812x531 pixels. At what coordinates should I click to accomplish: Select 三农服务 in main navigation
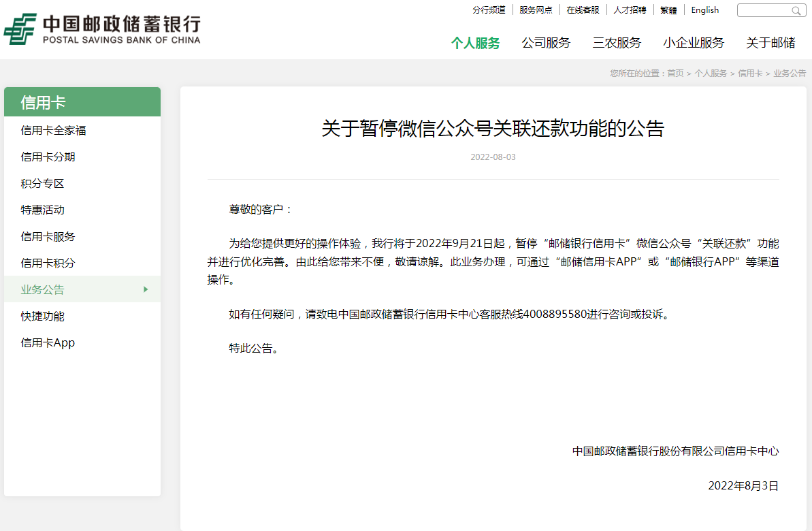(x=617, y=43)
